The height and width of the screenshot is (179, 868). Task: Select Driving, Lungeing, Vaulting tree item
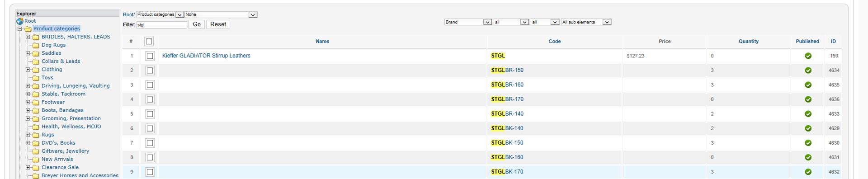coord(75,86)
